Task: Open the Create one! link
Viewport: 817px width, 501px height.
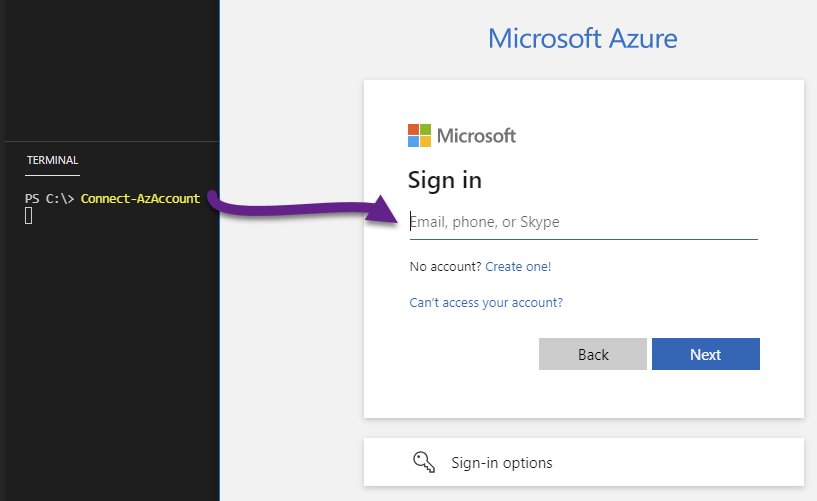Action: (x=518, y=267)
